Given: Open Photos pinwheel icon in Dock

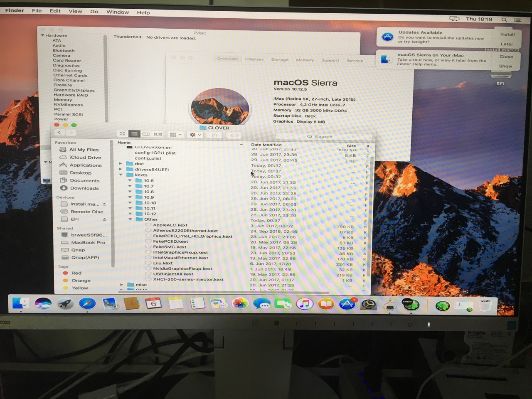Looking at the screenshot, I should [x=240, y=304].
